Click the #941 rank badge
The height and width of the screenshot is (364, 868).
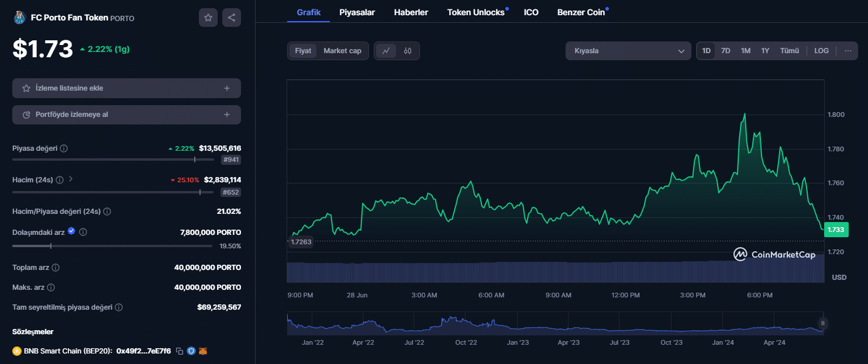pos(231,160)
